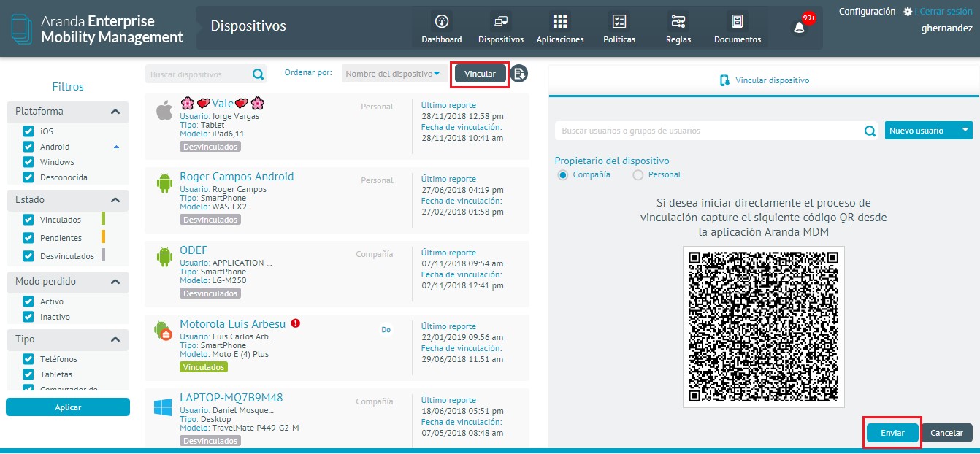The width and height of the screenshot is (980, 454).
Task: Open the Motorola Luis Arbesu device link
Action: pos(233,324)
